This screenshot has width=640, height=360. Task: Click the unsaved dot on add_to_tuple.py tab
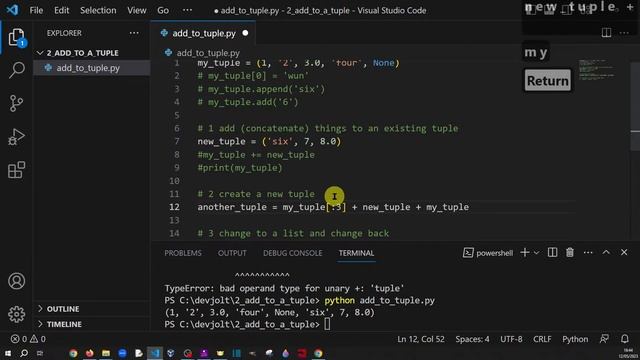(x=245, y=33)
